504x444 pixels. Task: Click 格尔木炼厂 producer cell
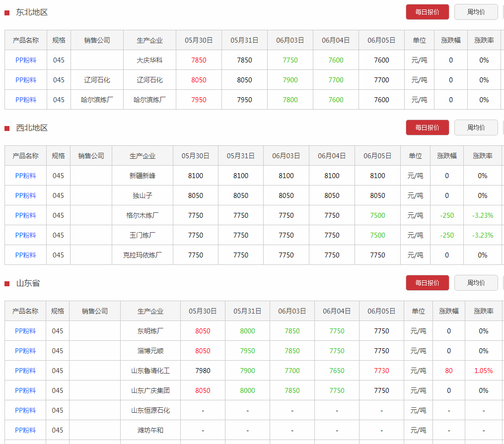pyautogui.click(x=143, y=215)
